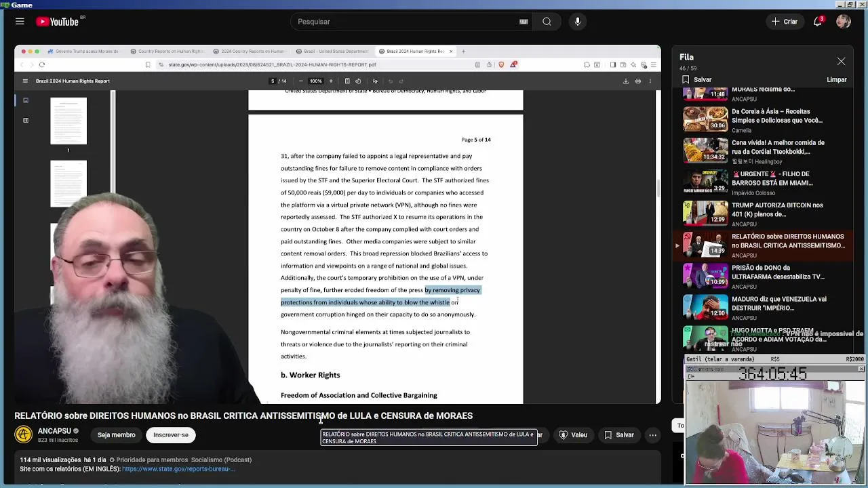Show PDF document outline view
Image resolution: width=868 pixels, height=488 pixels.
click(26, 121)
